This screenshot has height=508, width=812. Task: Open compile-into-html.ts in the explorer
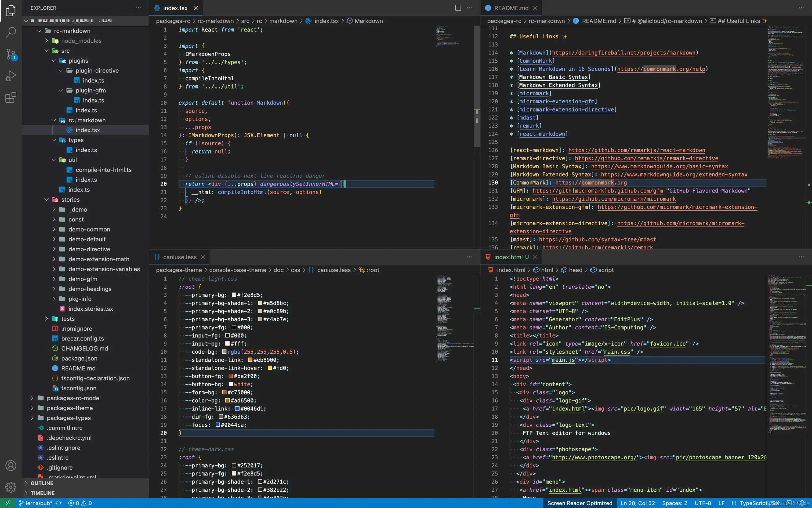[x=103, y=170]
